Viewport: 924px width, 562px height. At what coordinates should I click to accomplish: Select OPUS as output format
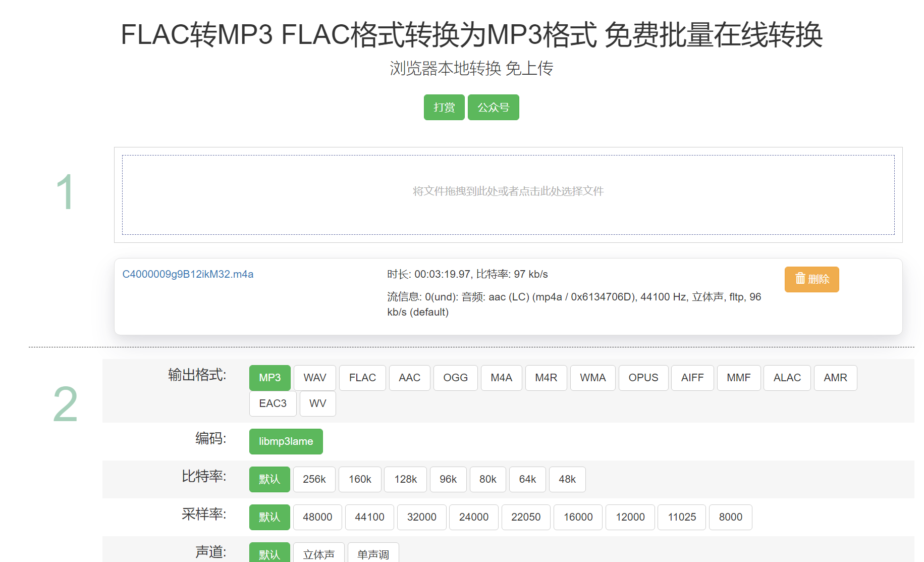click(x=643, y=377)
